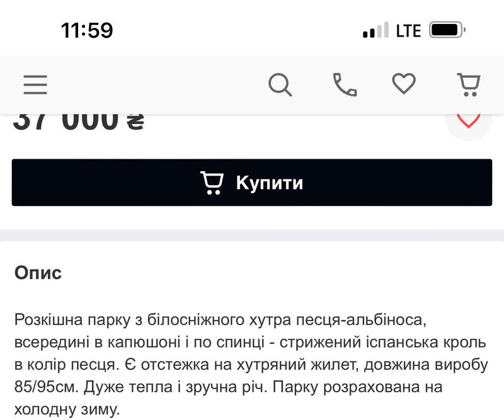Open site search with magnifier icon
The height and width of the screenshot is (420, 504).
280,85
